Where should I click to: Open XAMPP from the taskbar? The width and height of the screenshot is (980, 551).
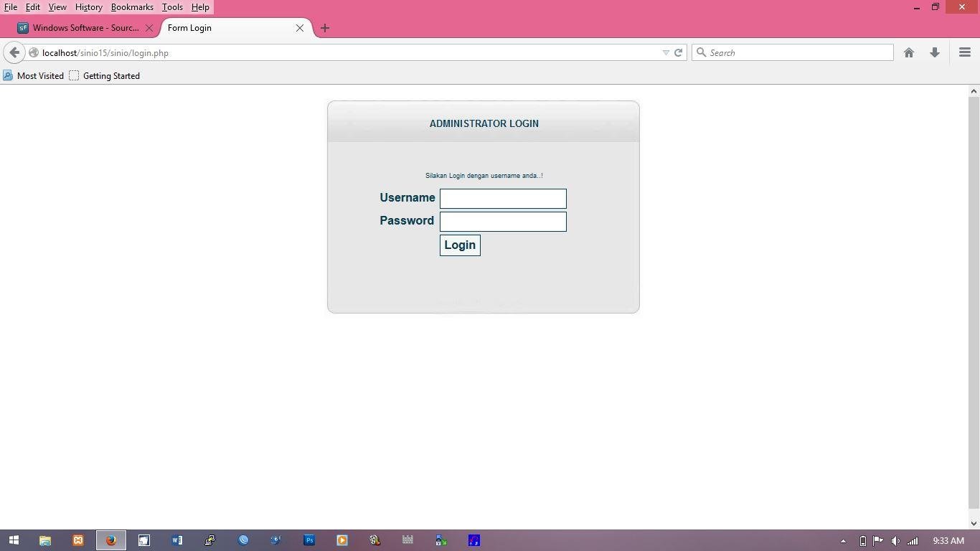[78, 540]
